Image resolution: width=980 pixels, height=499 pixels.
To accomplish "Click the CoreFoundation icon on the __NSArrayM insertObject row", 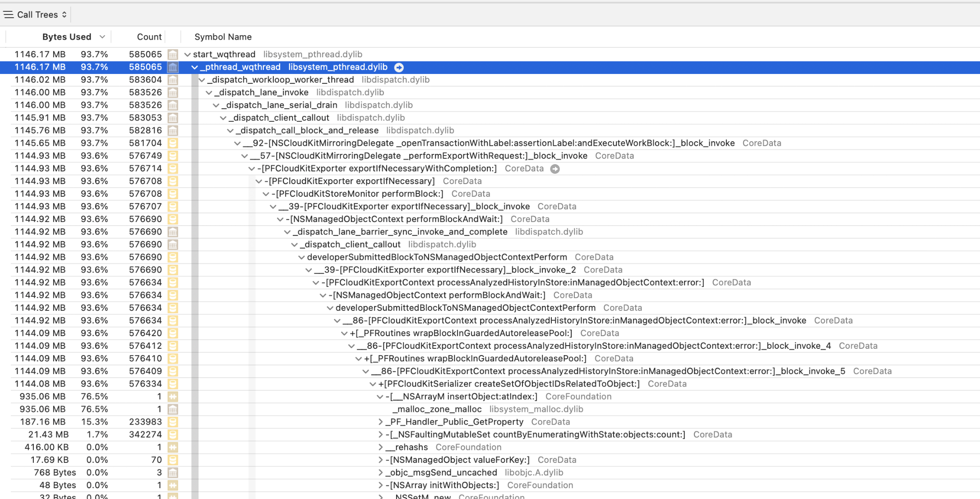I will click(x=172, y=397).
